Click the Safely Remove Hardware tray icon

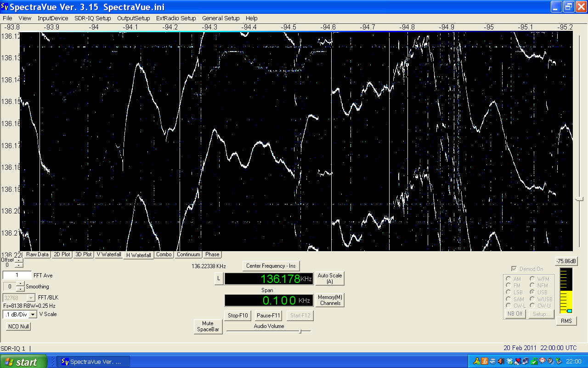click(559, 361)
